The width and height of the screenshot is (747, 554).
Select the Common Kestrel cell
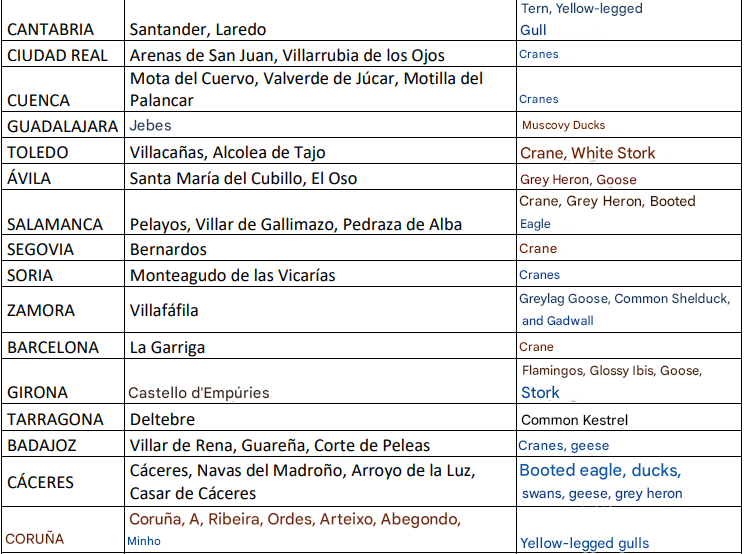click(x=574, y=420)
